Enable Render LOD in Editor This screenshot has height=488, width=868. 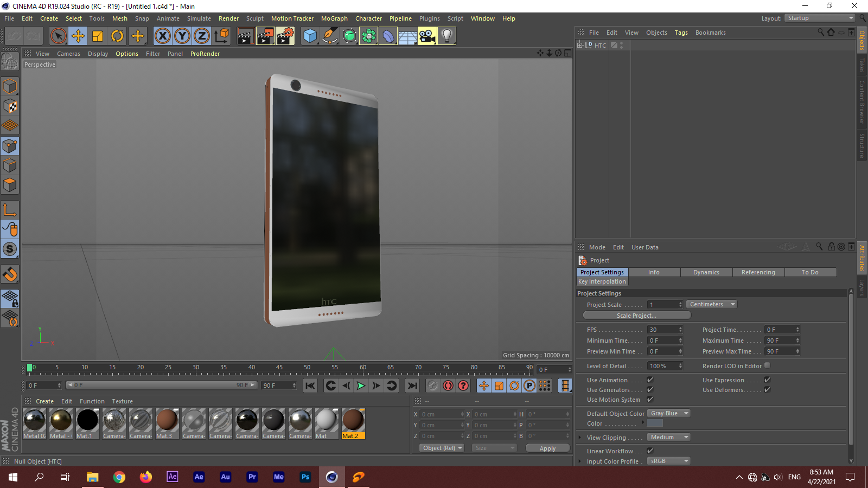pos(767,366)
